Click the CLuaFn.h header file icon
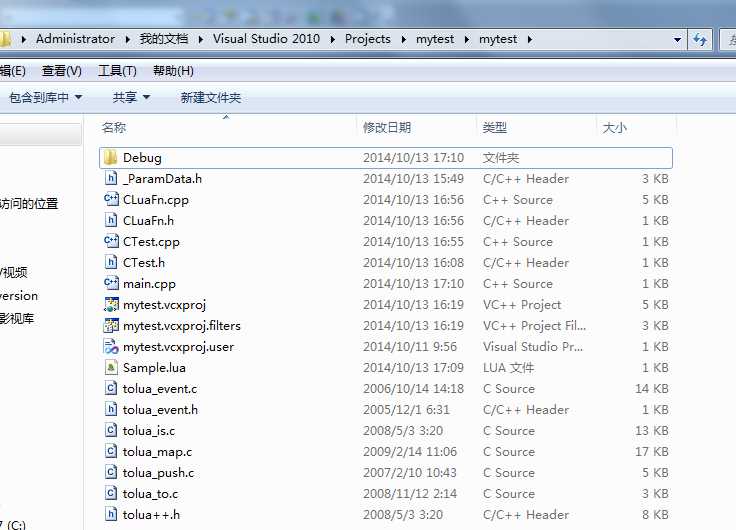The width and height of the screenshot is (736, 530). 111,221
